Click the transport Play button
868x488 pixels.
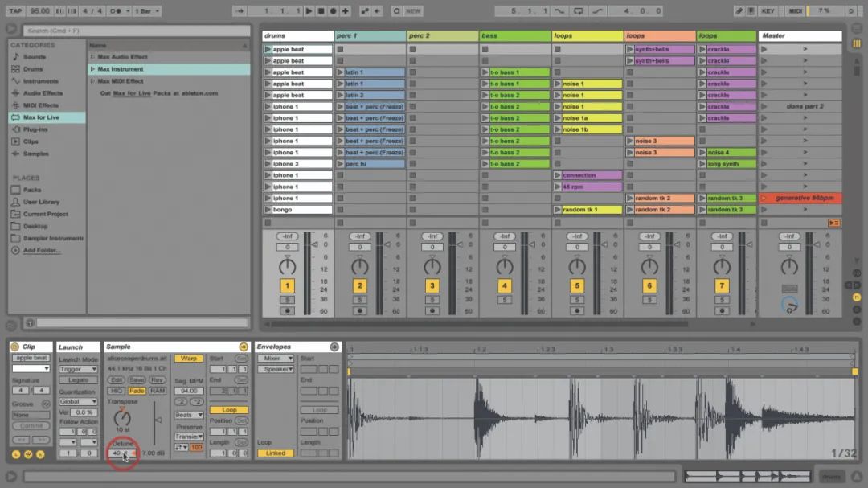pos(309,11)
